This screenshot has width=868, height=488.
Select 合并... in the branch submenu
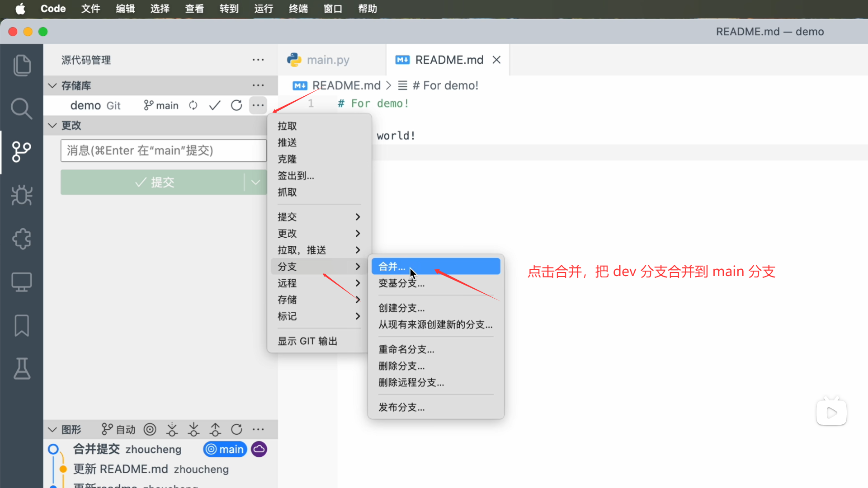click(392, 267)
